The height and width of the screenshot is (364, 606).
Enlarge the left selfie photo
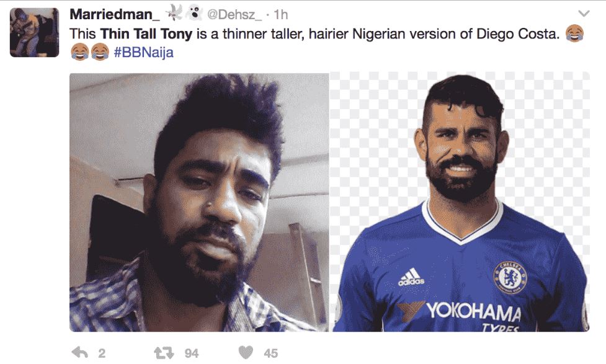(x=199, y=202)
